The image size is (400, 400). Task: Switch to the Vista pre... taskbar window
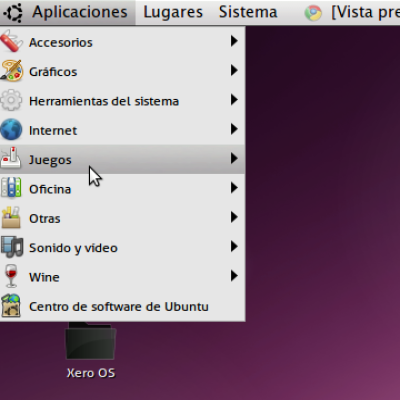coord(352,12)
